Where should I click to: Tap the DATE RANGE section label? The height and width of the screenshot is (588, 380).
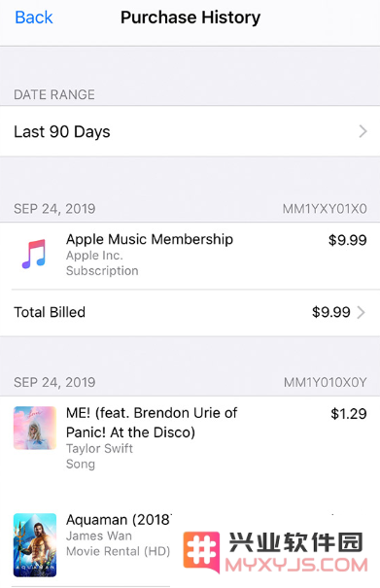(54, 94)
